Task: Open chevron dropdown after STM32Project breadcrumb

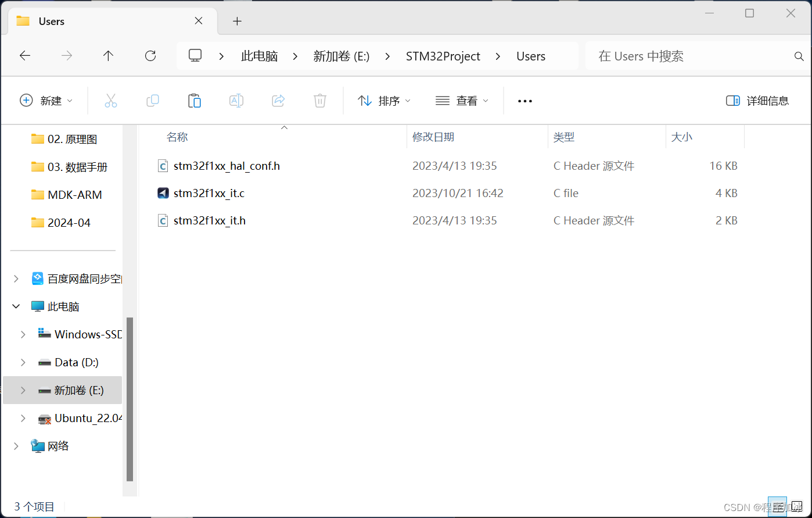Action: 498,56
